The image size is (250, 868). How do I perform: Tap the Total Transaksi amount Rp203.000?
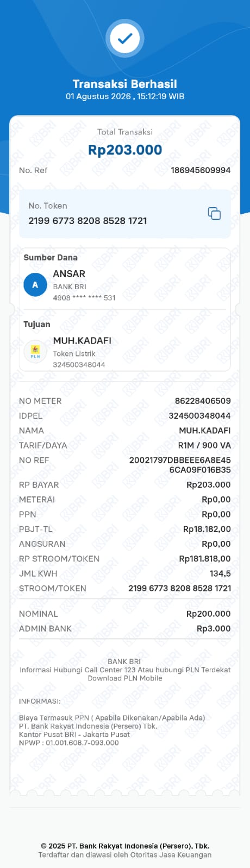(x=125, y=150)
